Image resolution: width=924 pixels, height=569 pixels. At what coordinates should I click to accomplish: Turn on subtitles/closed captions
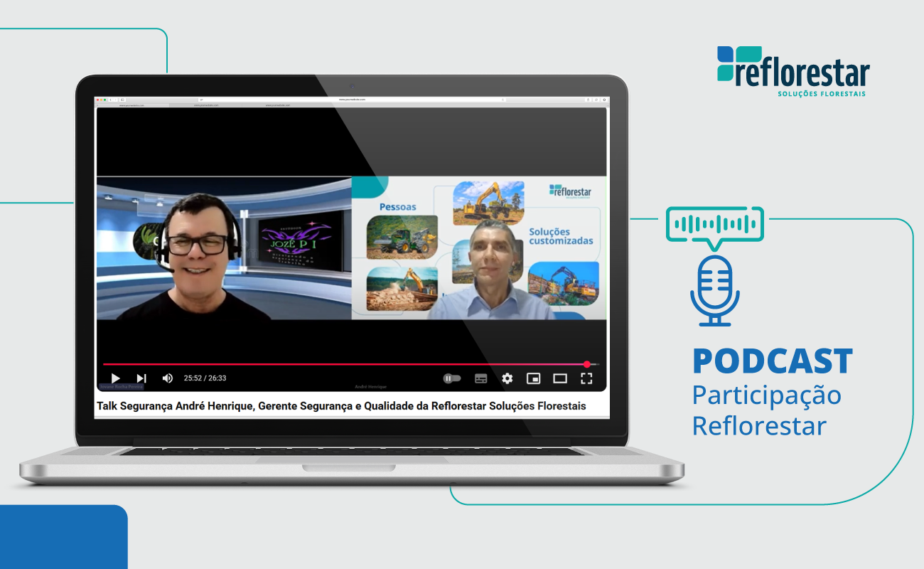481,378
